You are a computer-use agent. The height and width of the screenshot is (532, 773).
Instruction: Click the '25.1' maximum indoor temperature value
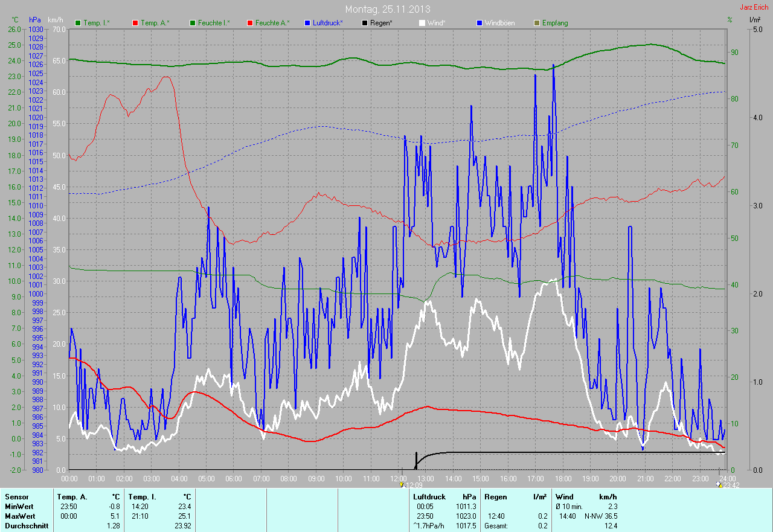(184, 516)
